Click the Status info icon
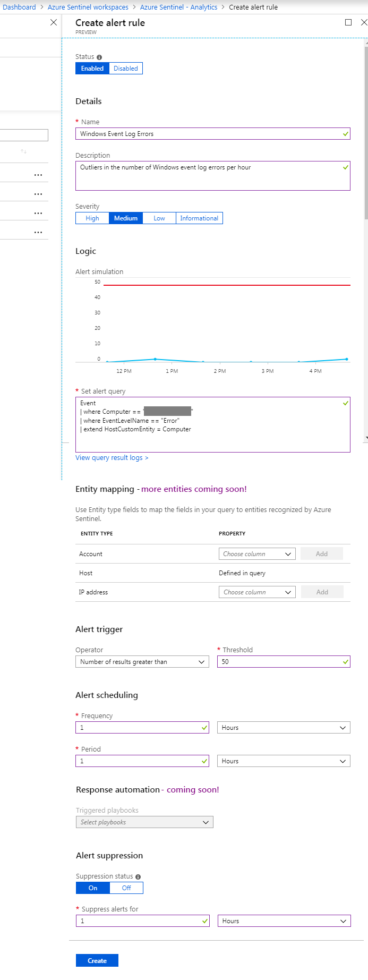 pos(99,57)
